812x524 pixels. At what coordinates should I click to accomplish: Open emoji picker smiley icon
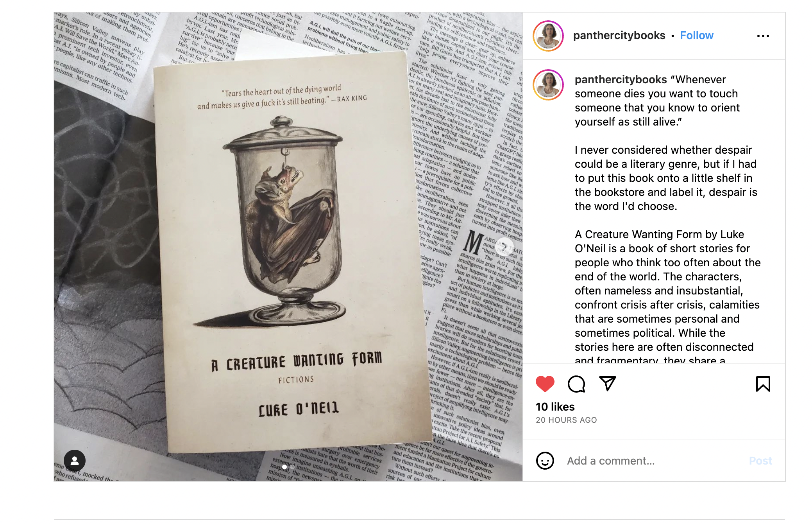pyautogui.click(x=545, y=461)
